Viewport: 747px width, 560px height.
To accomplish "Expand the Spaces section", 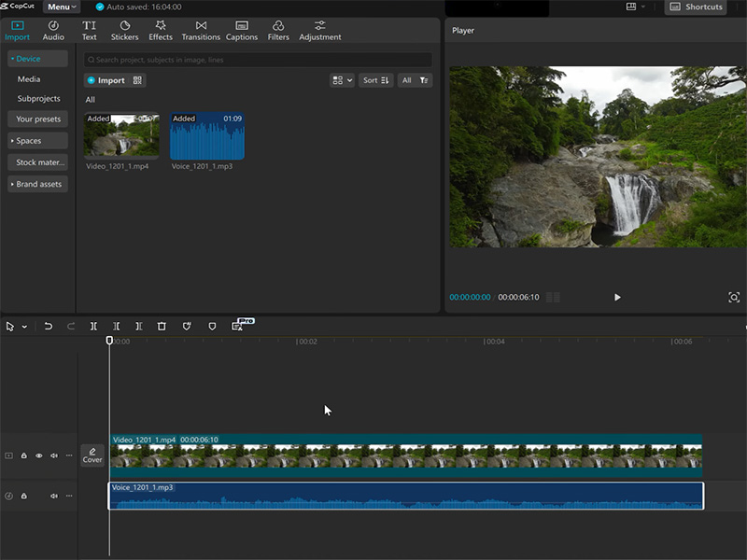I will point(37,141).
